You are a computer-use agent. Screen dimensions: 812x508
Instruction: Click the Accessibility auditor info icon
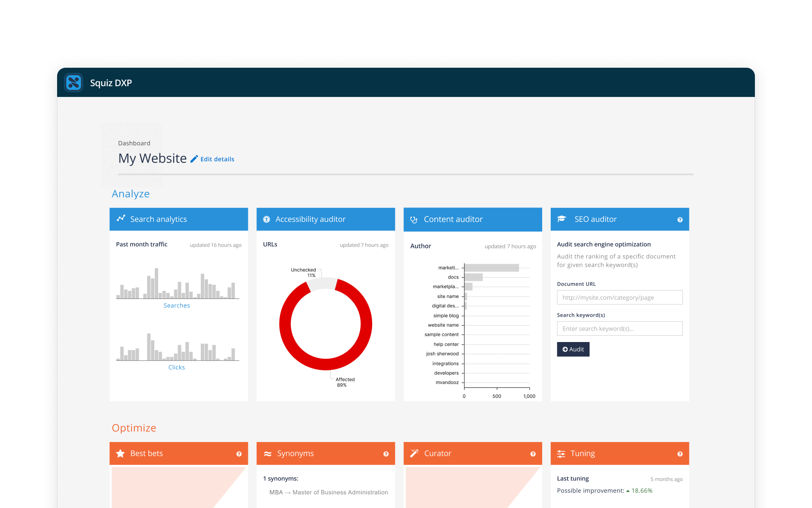(x=266, y=219)
